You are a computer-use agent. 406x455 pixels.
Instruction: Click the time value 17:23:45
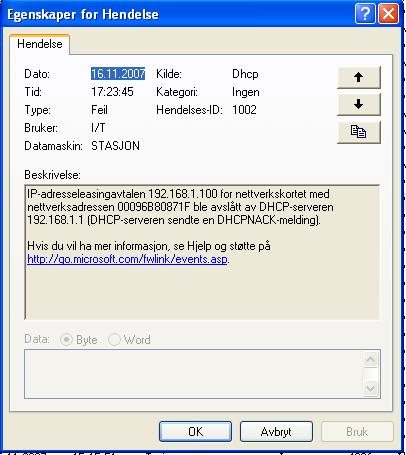[x=112, y=92]
